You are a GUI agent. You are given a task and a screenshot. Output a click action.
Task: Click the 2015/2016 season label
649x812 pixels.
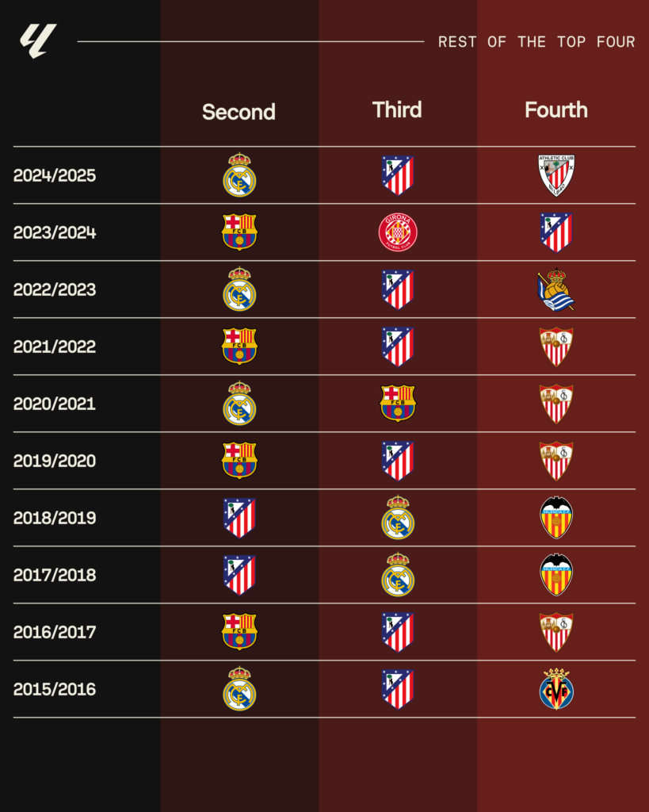click(55, 689)
